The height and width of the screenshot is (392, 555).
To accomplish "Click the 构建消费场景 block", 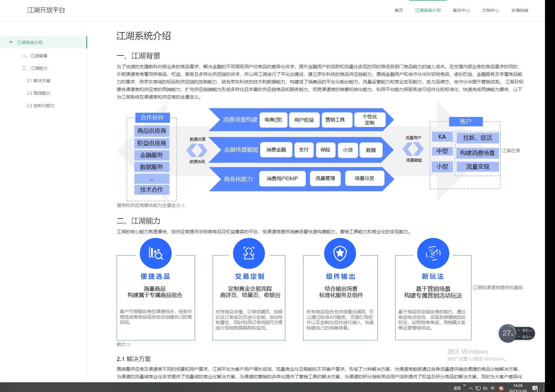I will [478, 153].
